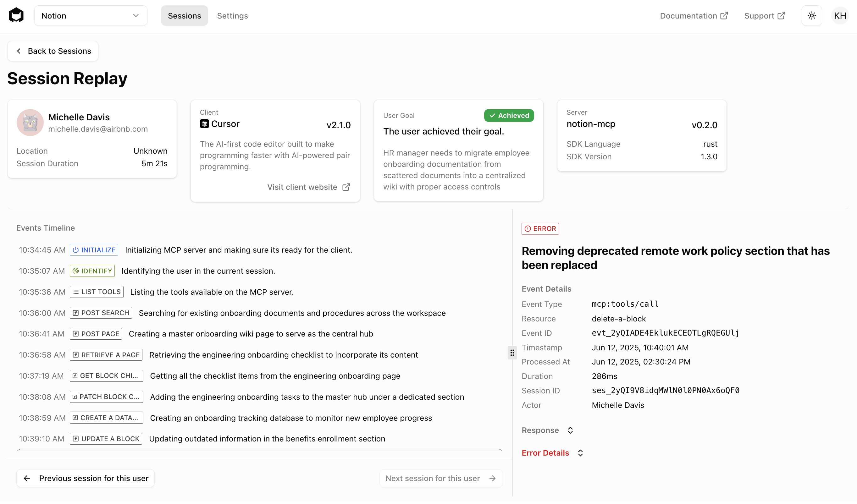
Task: Select the POST SEARCH event badge
Action: [x=101, y=313]
